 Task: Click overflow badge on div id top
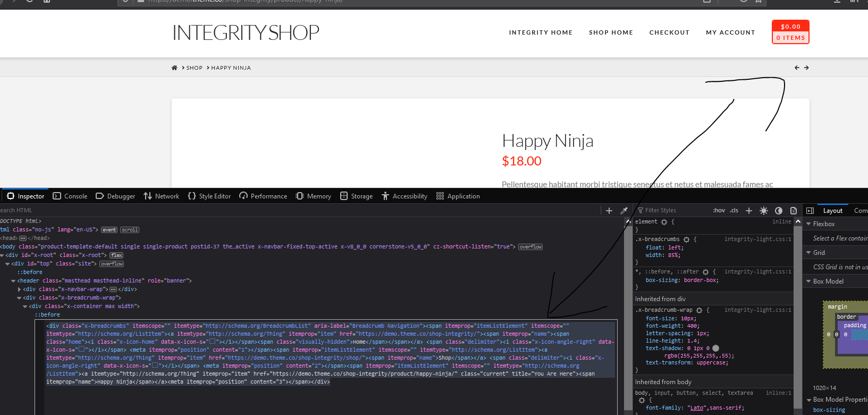(112, 264)
